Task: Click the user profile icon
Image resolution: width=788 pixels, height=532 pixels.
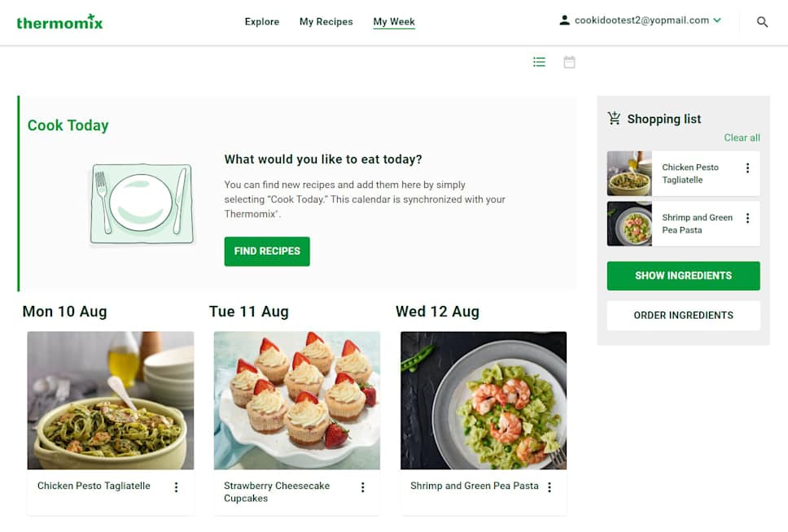Action: pos(564,21)
